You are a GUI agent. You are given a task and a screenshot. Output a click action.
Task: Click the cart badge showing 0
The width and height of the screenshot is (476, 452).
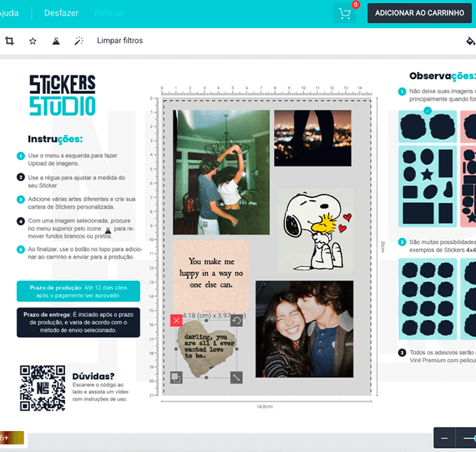(x=356, y=5)
